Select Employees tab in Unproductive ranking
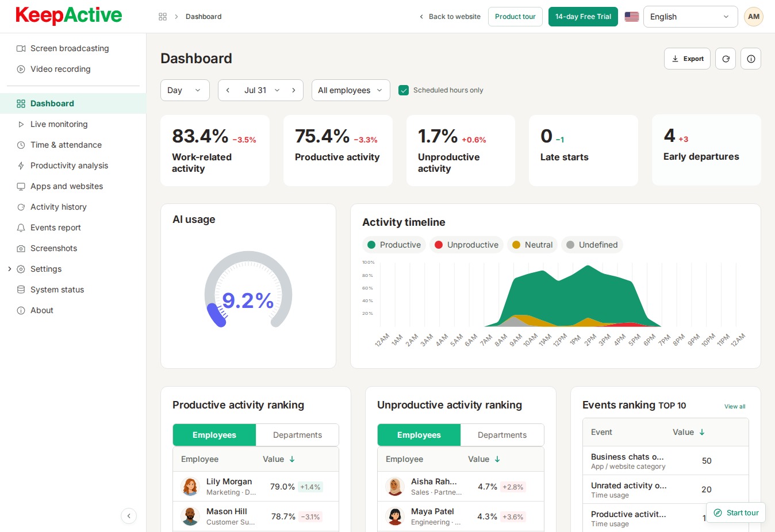Image resolution: width=775 pixels, height=532 pixels. coord(419,435)
